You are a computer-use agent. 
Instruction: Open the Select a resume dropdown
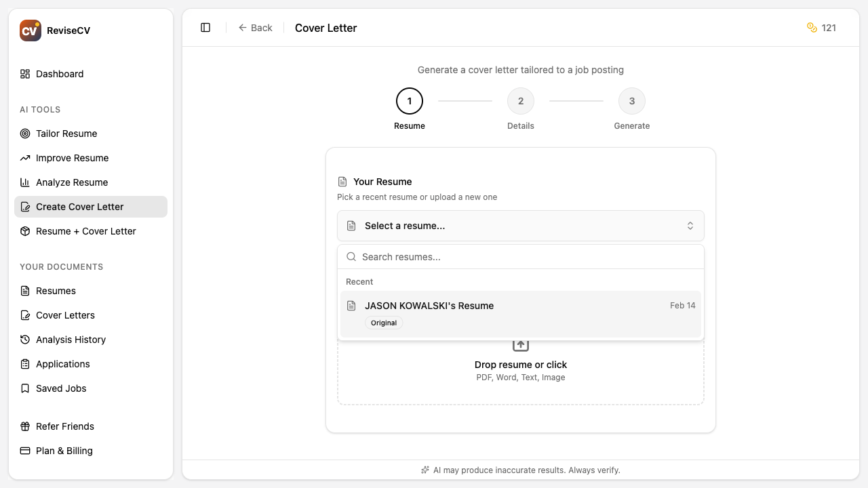[520, 225]
